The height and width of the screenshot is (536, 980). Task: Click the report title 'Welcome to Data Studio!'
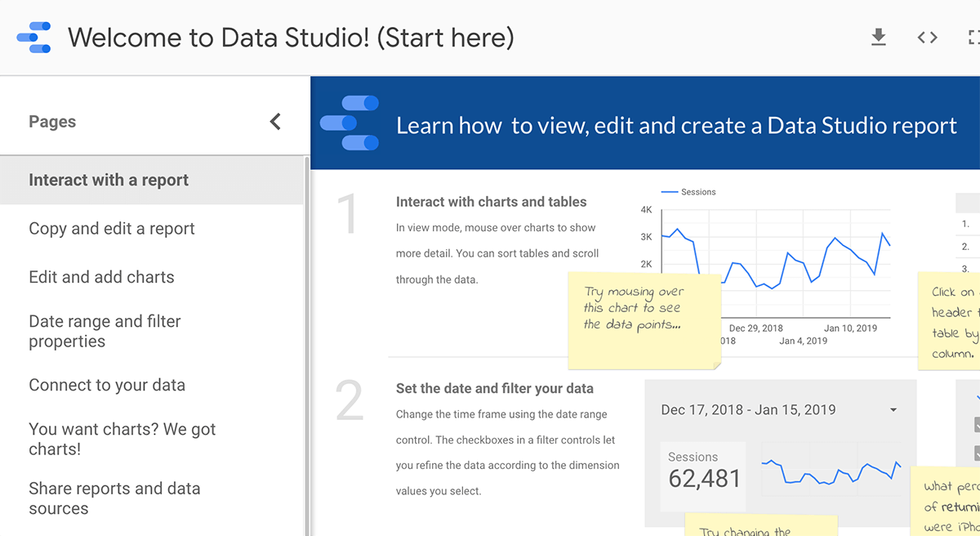291,38
